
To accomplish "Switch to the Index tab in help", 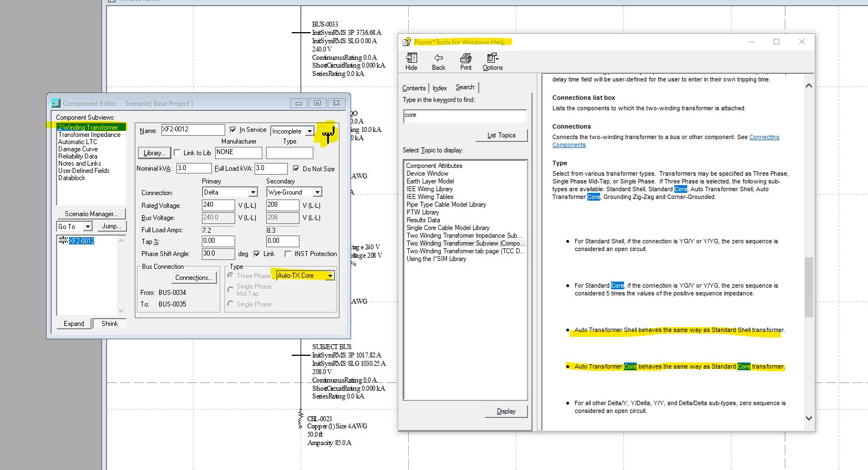I will click(x=439, y=88).
